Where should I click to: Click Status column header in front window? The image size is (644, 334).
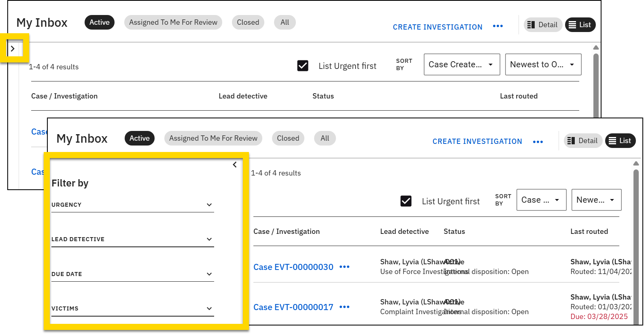(x=454, y=231)
